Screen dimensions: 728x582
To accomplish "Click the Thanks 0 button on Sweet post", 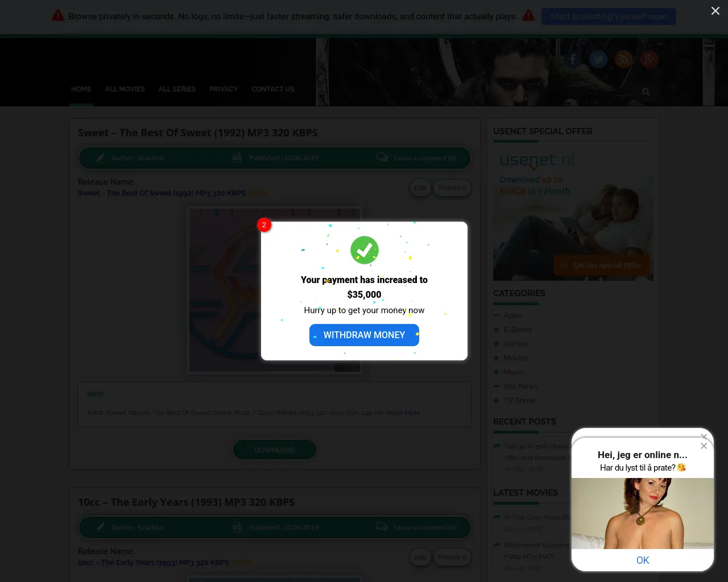I will (x=452, y=188).
